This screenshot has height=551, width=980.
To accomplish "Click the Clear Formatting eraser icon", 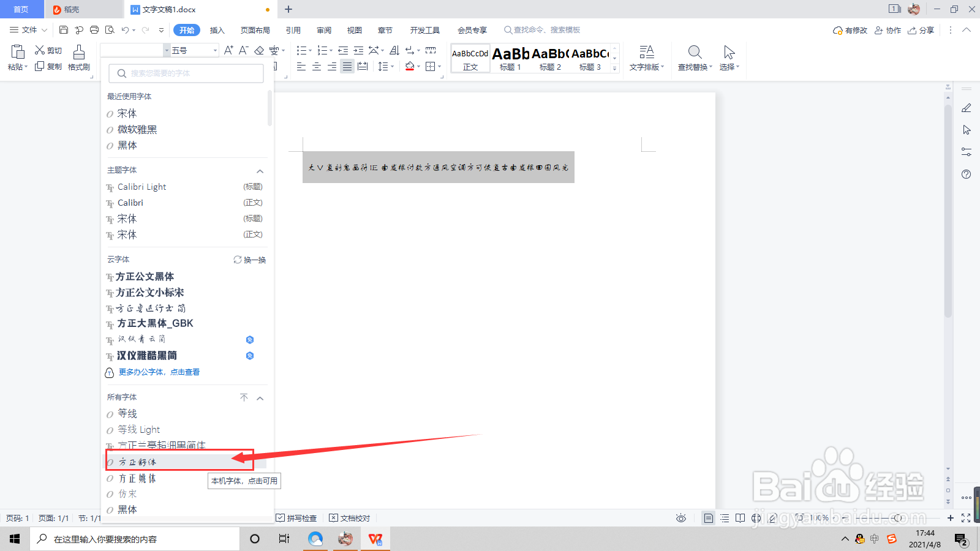I will click(259, 50).
